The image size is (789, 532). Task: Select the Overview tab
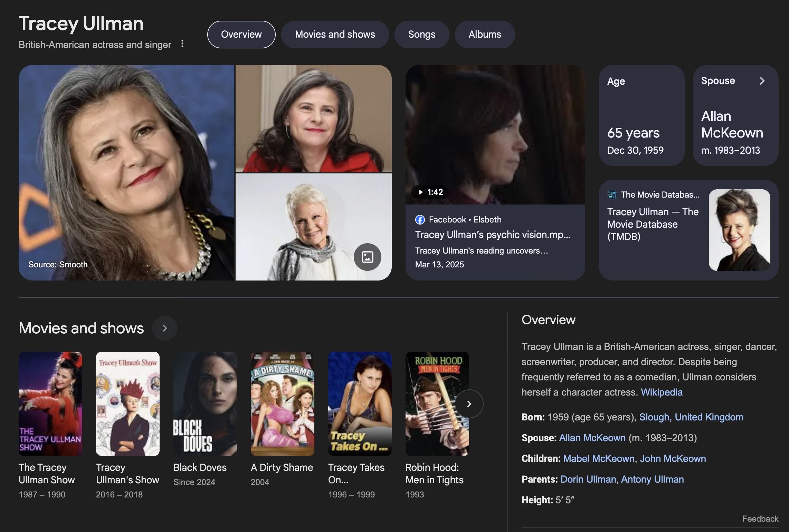241,35
